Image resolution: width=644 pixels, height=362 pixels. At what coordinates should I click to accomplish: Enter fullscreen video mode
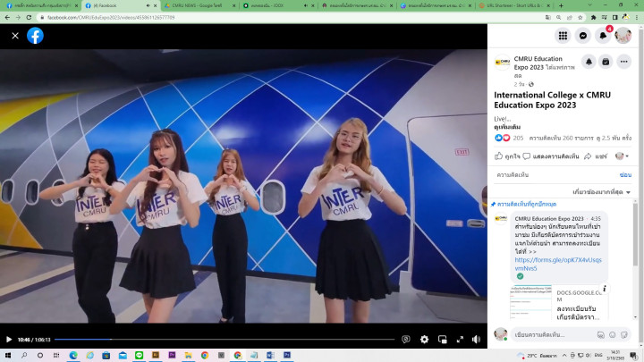(x=460, y=339)
